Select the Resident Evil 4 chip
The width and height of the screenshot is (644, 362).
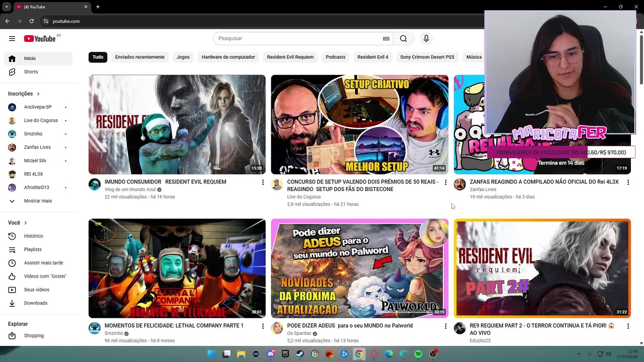pyautogui.click(x=373, y=57)
